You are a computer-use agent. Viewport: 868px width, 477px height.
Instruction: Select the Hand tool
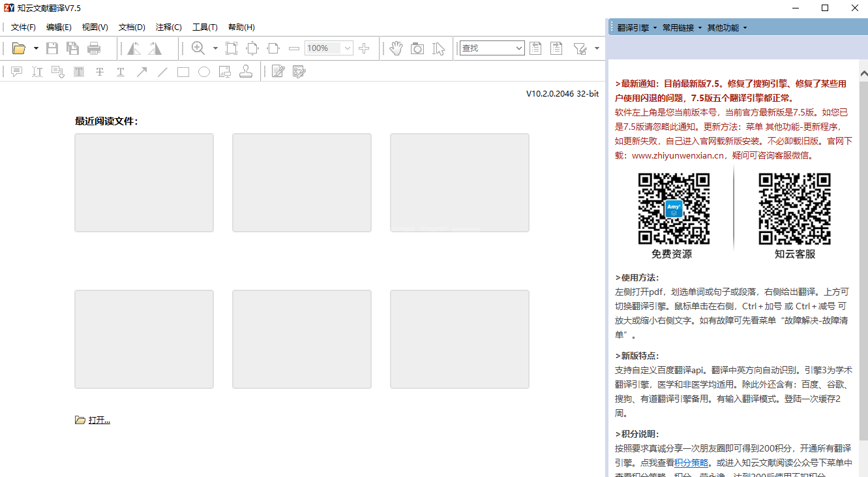coord(397,48)
